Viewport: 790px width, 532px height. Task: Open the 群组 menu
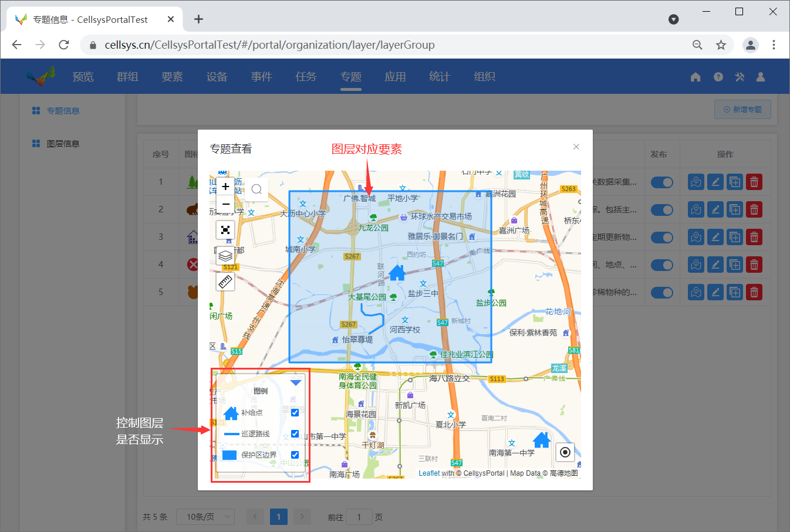pos(127,77)
